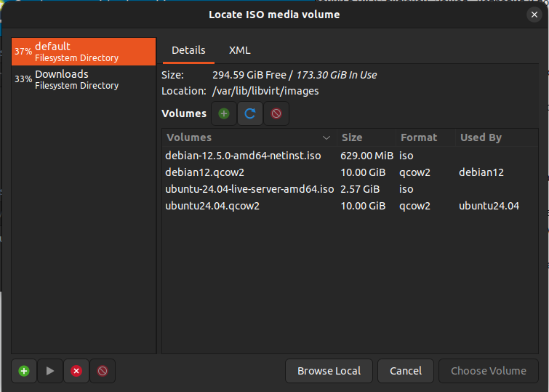This screenshot has height=392, width=549.
Task: Click the /var/lib/libvirt/images location text
Action: 265,91
